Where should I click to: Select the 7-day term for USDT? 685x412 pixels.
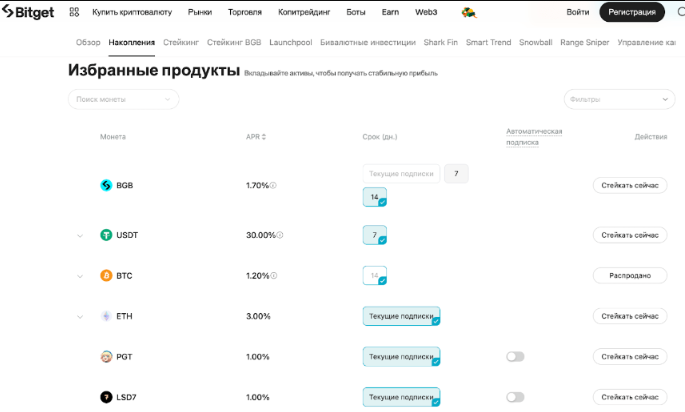(x=375, y=235)
